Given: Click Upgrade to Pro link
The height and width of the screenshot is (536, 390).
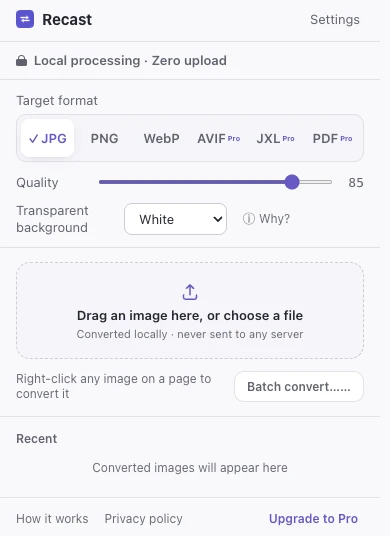Looking at the screenshot, I should point(313,519).
